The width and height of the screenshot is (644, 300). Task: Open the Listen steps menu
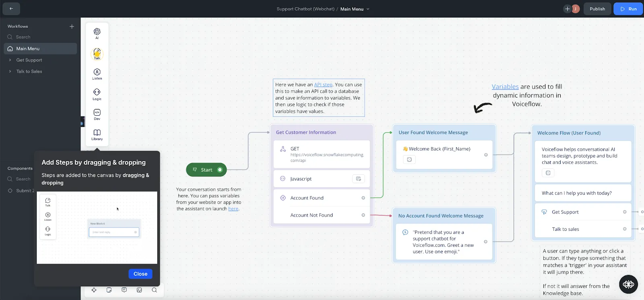tap(97, 74)
